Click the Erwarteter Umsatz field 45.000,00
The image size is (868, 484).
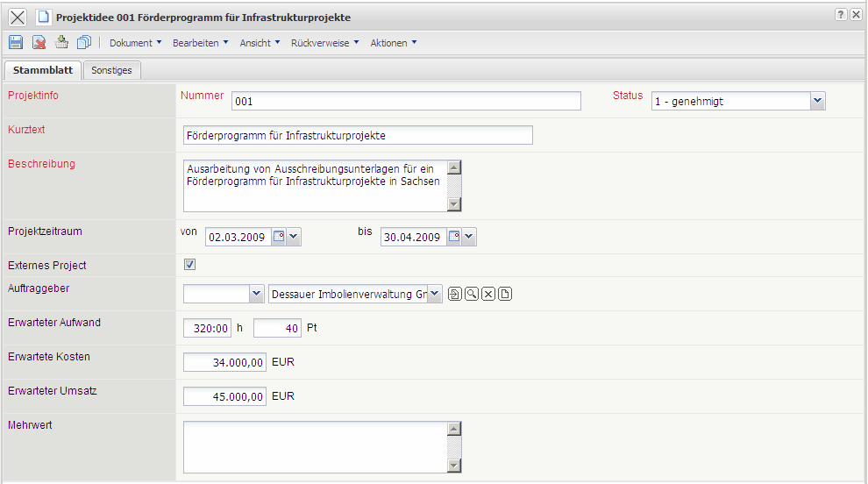224,396
